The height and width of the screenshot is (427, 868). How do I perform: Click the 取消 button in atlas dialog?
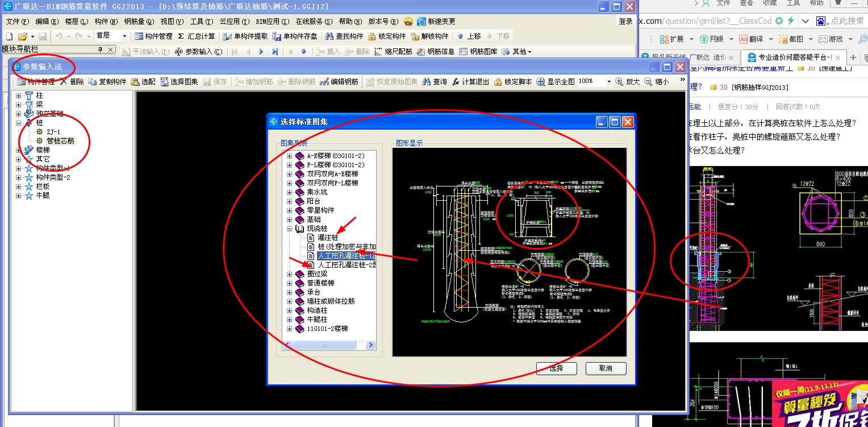click(606, 368)
